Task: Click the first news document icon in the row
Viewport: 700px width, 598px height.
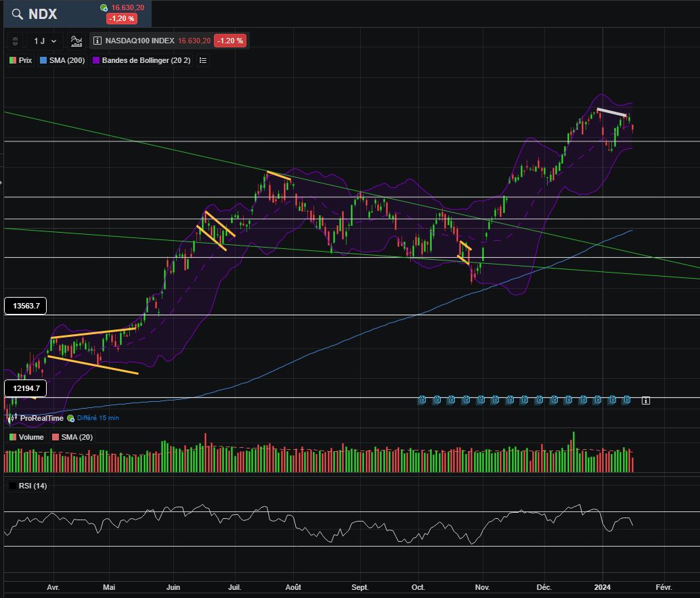Action: (x=422, y=400)
